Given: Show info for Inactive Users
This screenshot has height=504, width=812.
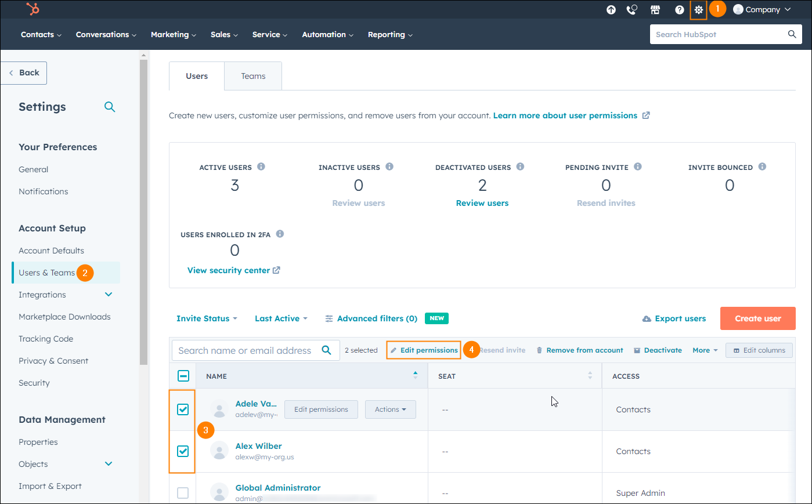Looking at the screenshot, I should [389, 166].
